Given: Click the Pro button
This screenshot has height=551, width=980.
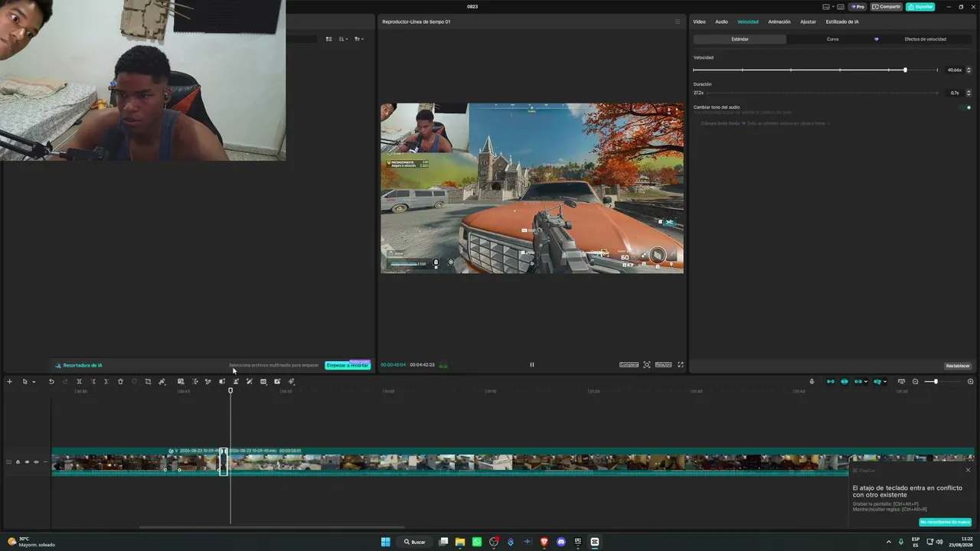Looking at the screenshot, I should tap(857, 7).
